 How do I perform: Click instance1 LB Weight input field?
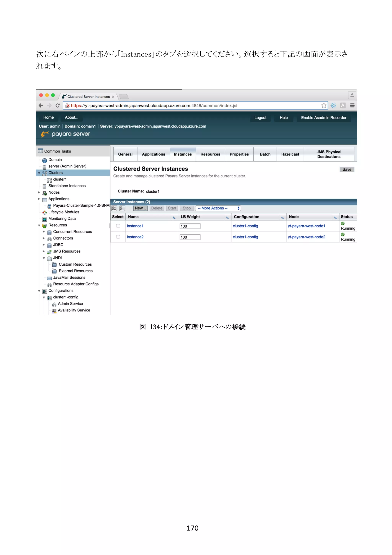click(190, 226)
